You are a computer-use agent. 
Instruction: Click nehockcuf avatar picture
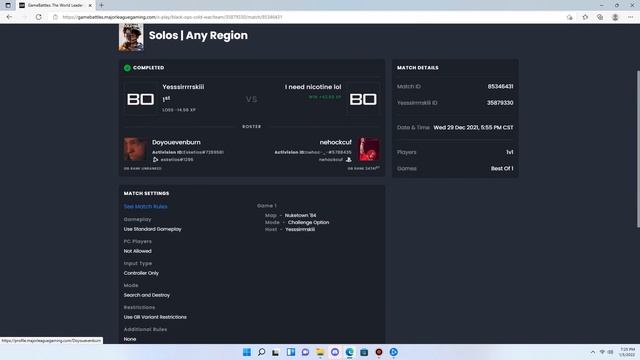coord(369,149)
